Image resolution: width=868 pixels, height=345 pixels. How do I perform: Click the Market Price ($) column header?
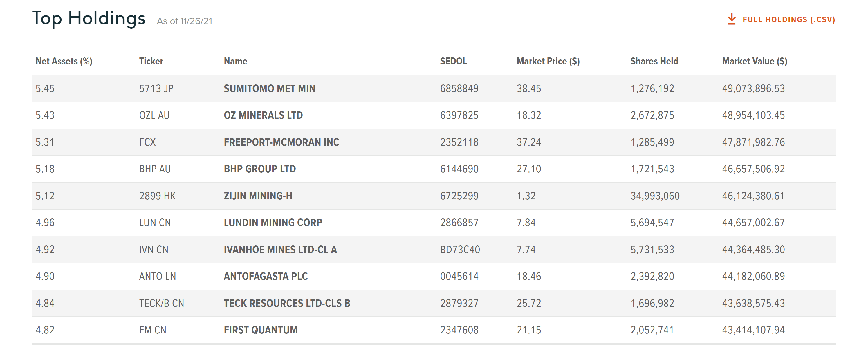[548, 61]
